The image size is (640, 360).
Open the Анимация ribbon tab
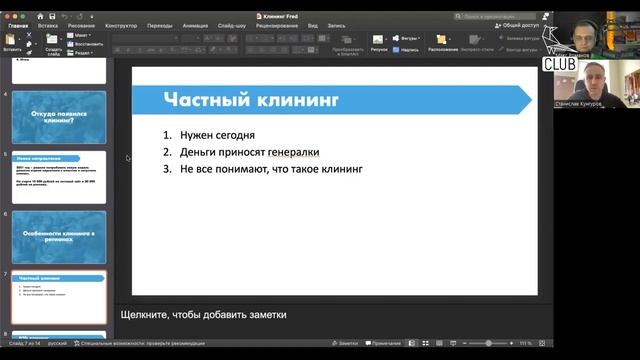click(195, 26)
